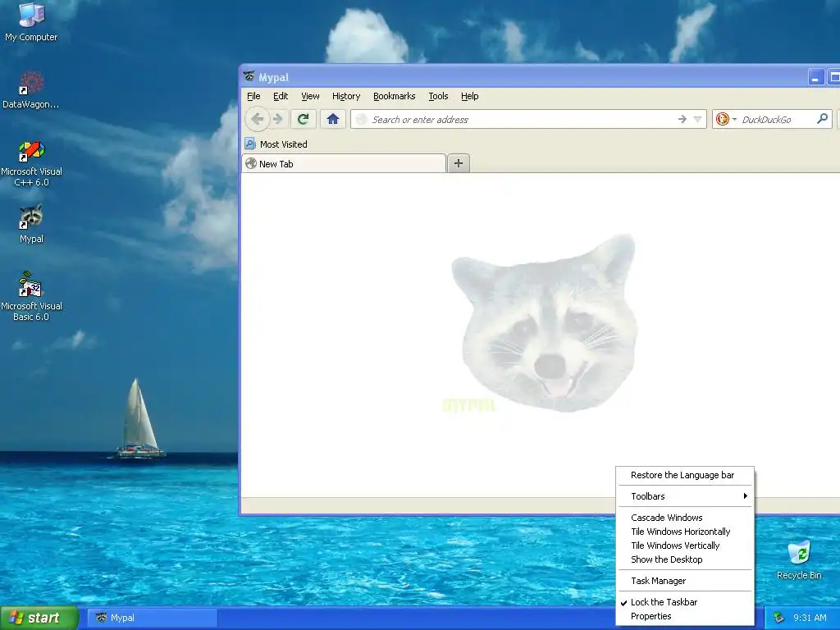Click the raccoon icon in Mypal title bar
Screen dimensions: 840x630
coord(249,76)
